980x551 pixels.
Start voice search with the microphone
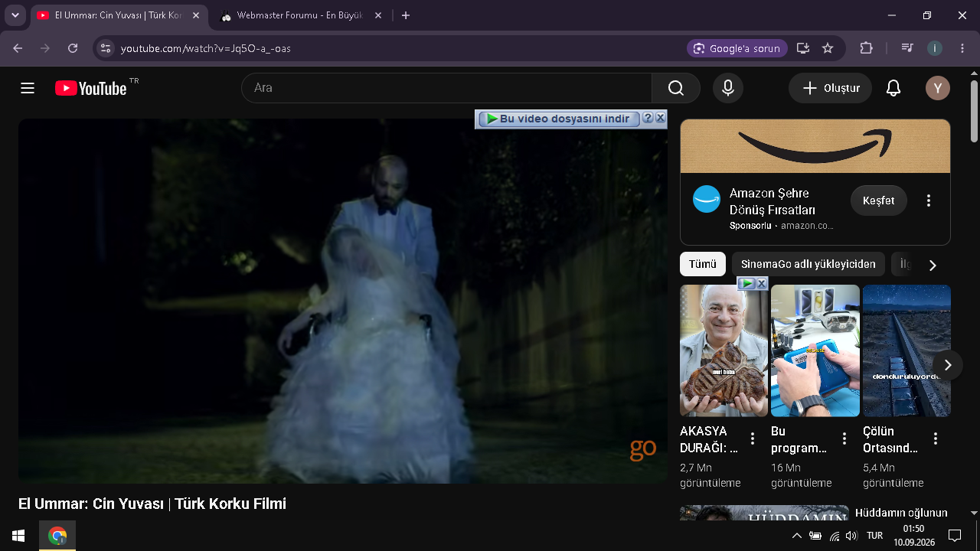pos(728,88)
